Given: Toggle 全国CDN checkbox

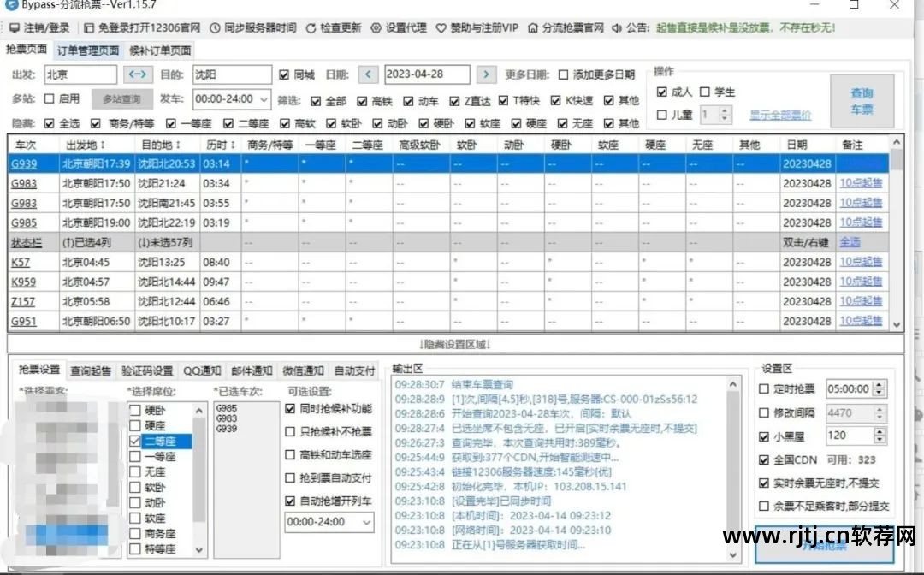Looking at the screenshot, I should tap(764, 460).
